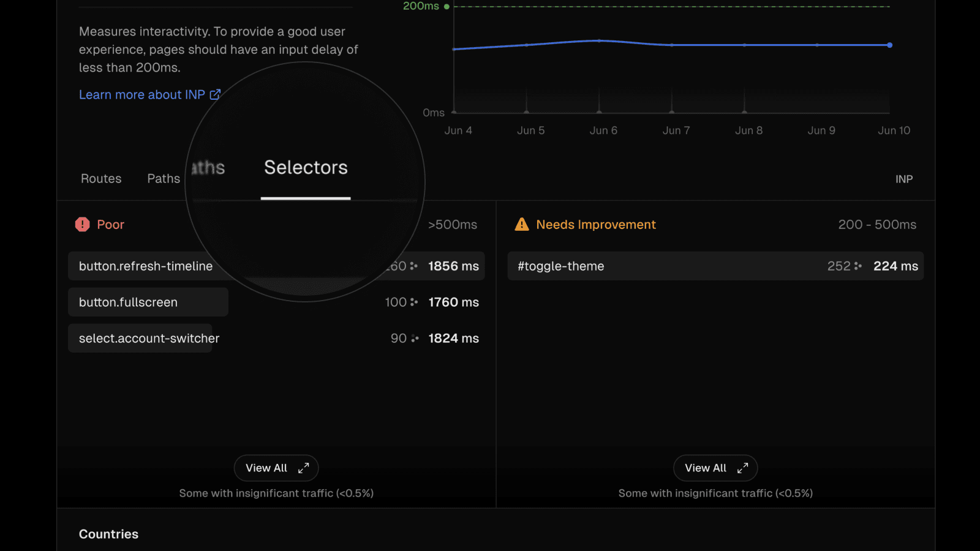Screen dimensions: 980x551
Task: Click the red Poor alert icon
Action: (x=82, y=225)
